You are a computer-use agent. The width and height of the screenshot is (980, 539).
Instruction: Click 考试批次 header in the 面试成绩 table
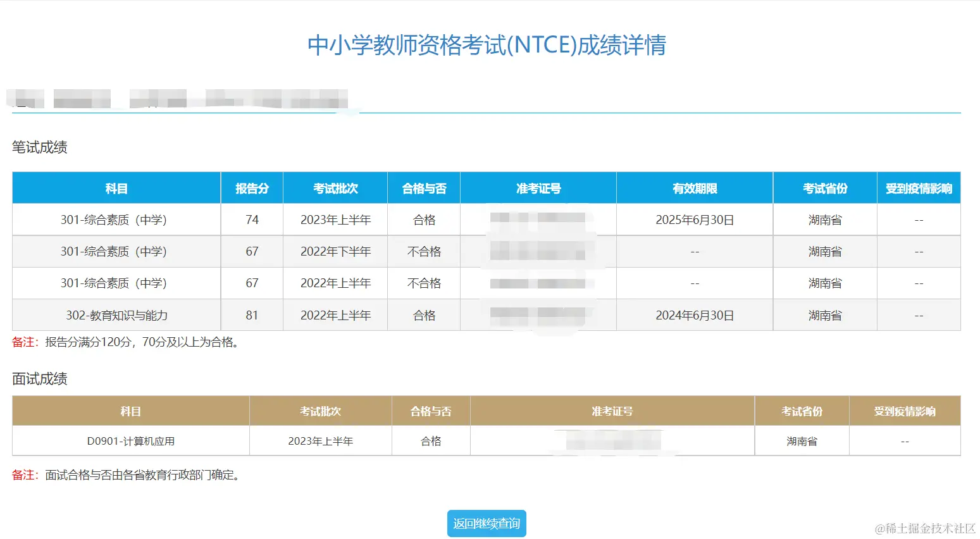[x=321, y=411]
